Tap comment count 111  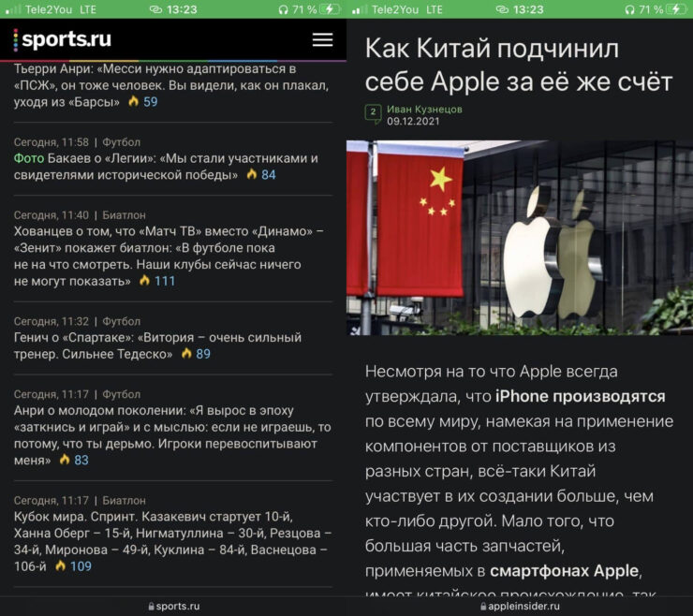pos(165,281)
